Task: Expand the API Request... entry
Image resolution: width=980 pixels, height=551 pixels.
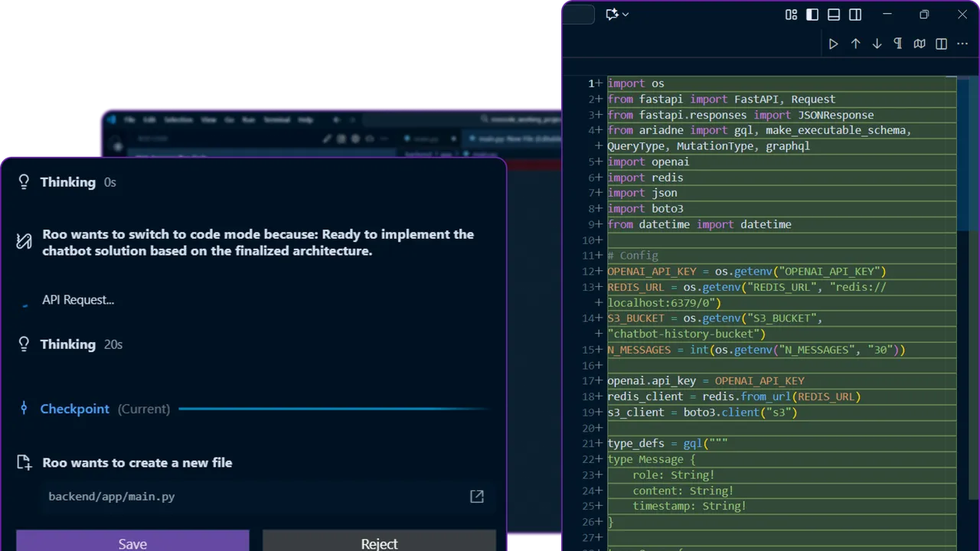Action: click(78, 300)
